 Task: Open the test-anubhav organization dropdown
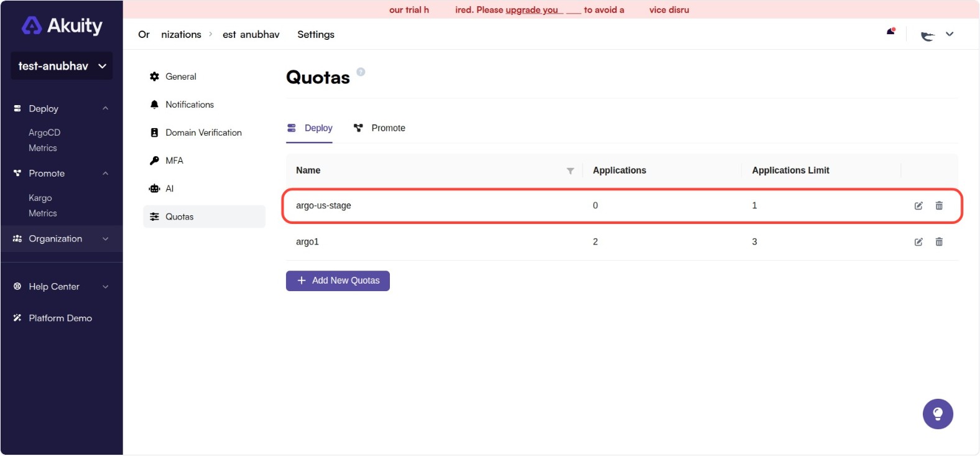click(62, 66)
